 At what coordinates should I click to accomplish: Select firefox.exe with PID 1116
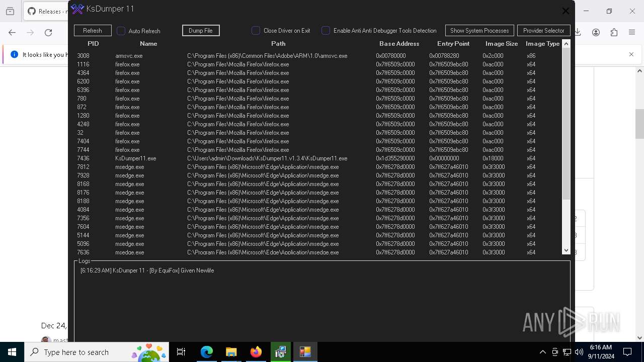coord(317,64)
